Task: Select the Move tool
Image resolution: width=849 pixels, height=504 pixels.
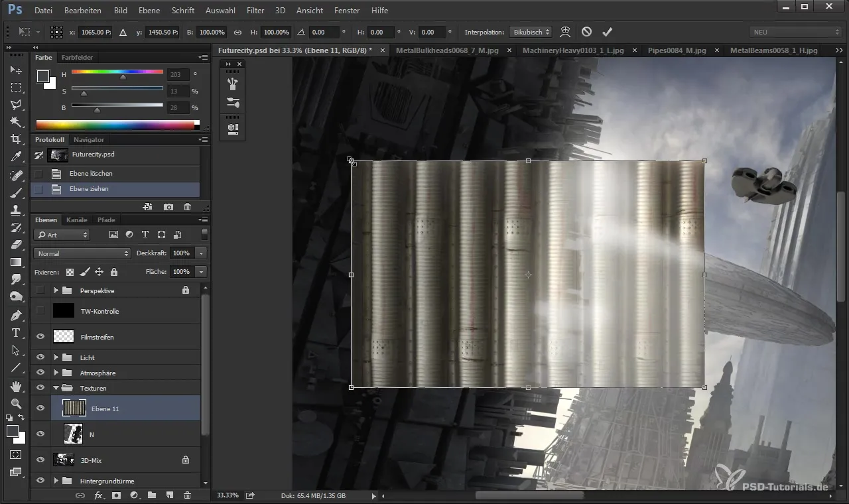Action: (16, 70)
